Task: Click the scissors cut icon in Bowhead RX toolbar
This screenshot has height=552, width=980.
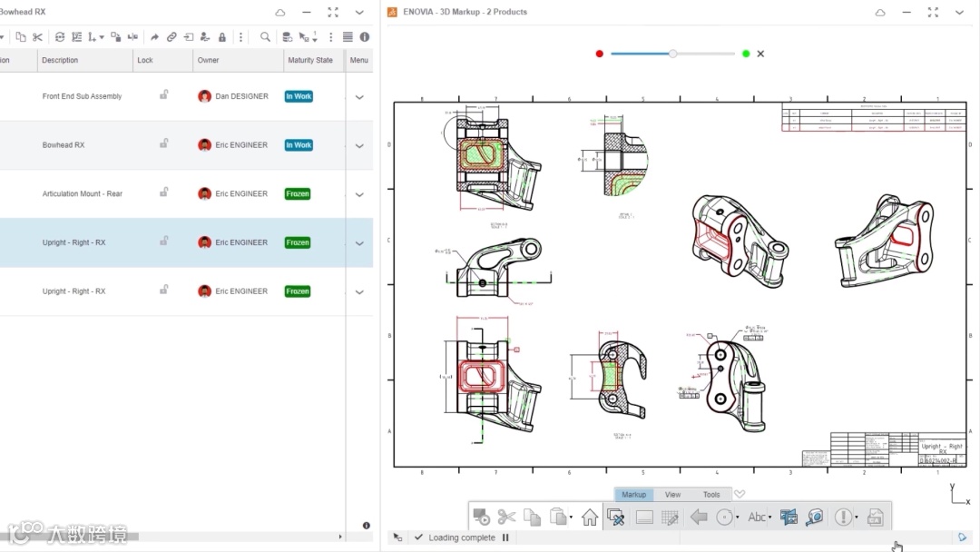Action: point(37,37)
